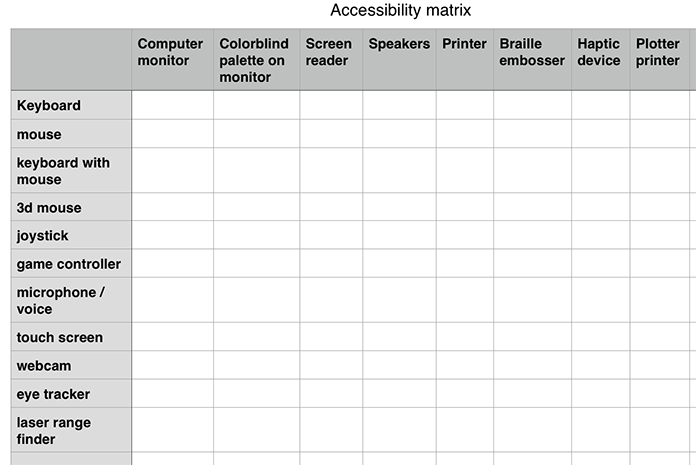
Task: Click the touch screen row header
Action: pyautogui.click(x=71, y=337)
